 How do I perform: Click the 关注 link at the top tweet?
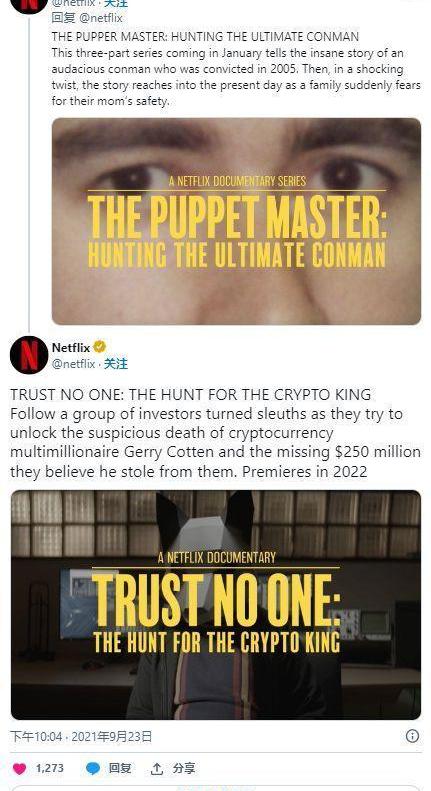pyautogui.click(x=116, y=3)
